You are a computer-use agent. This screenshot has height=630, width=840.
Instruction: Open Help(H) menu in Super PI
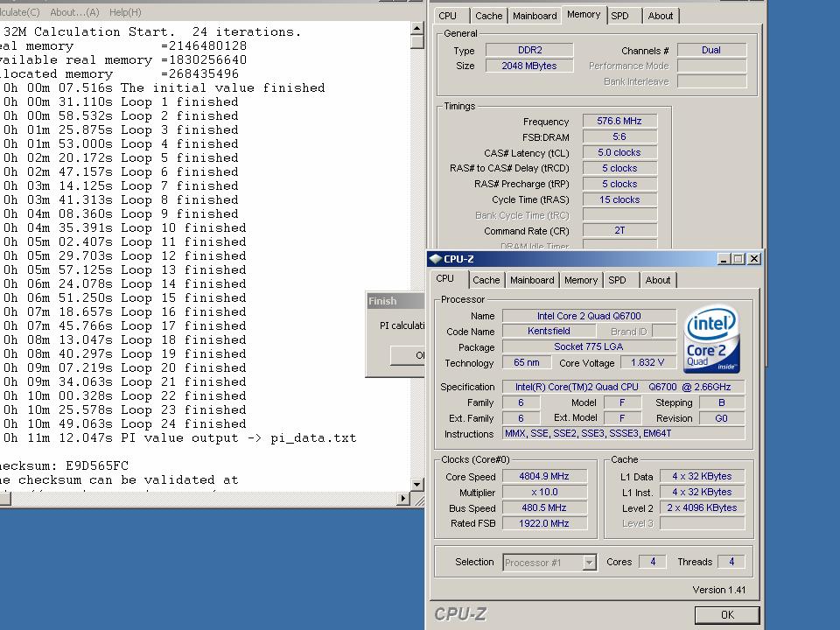[125, 12]
